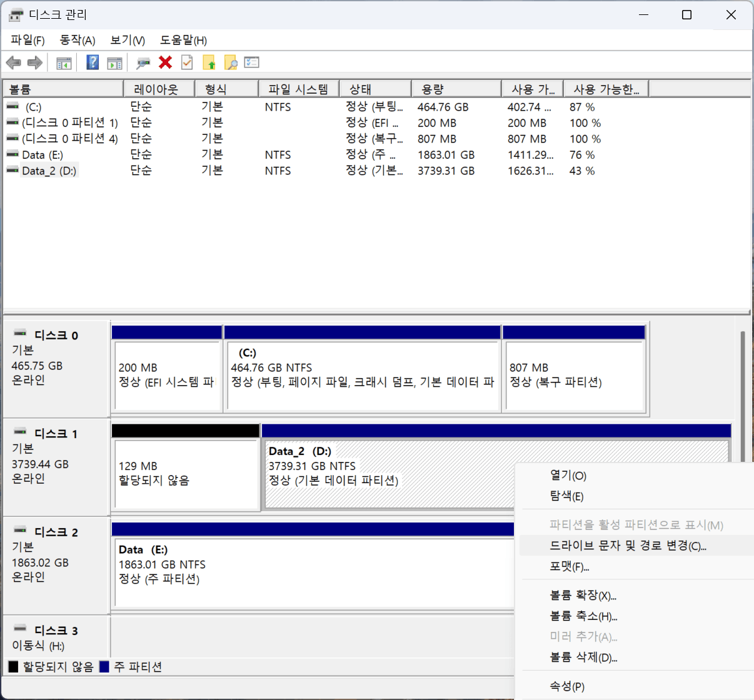The width and height of the screenshot is (754, 700).
Task: Sort by the 레이아웃 column header
Action: [x=159, y=89]
